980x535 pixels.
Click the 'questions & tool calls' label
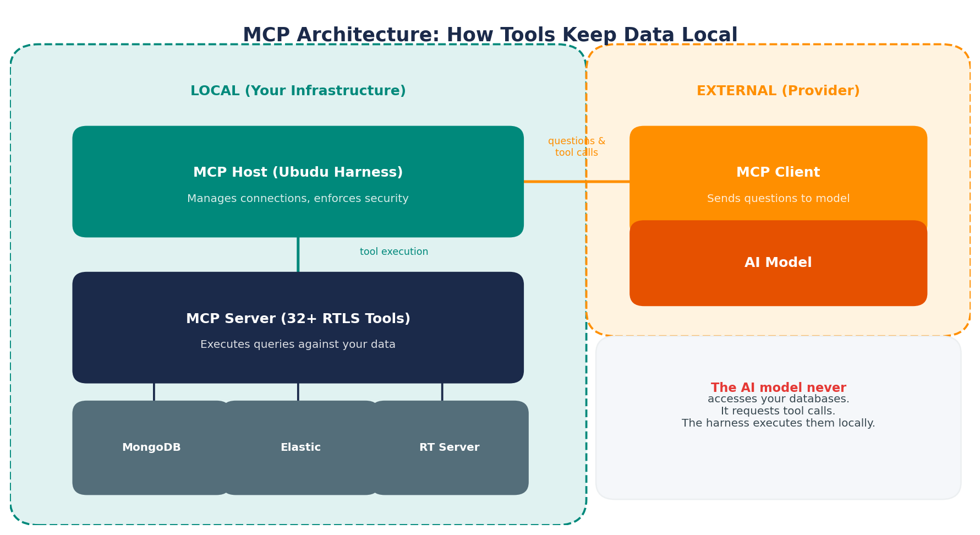pos(577,147)
